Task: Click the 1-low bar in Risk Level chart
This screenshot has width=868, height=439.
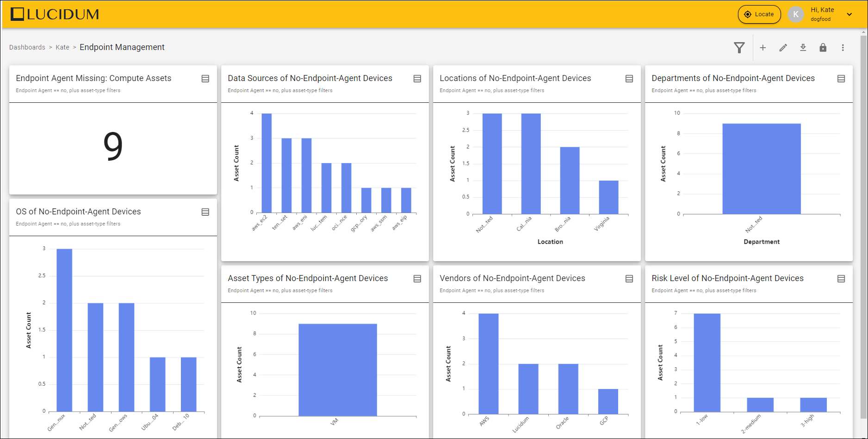Action: coord(707,363)
